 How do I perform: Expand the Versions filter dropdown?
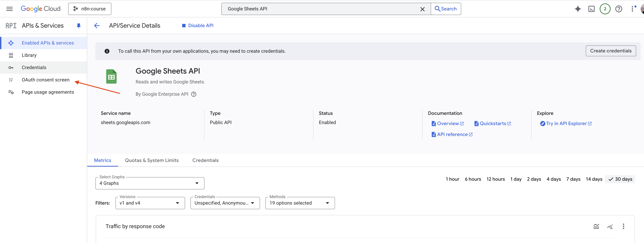(150, 203)
